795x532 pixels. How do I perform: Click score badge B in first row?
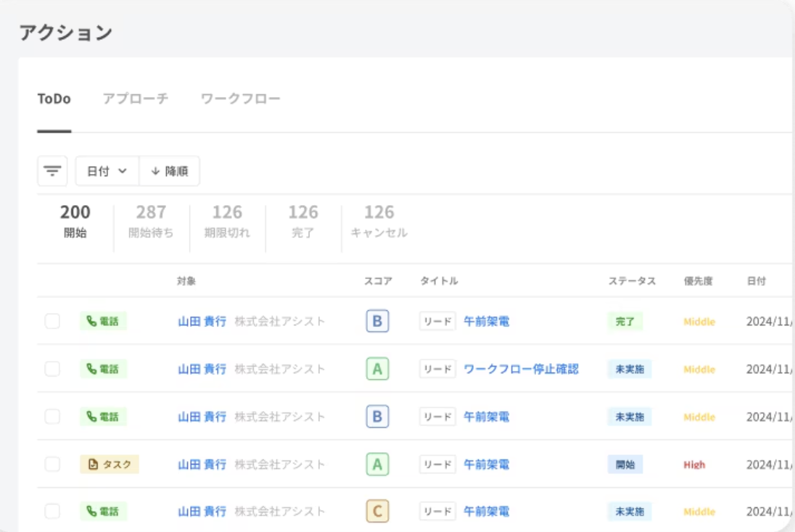coord(377,322)
